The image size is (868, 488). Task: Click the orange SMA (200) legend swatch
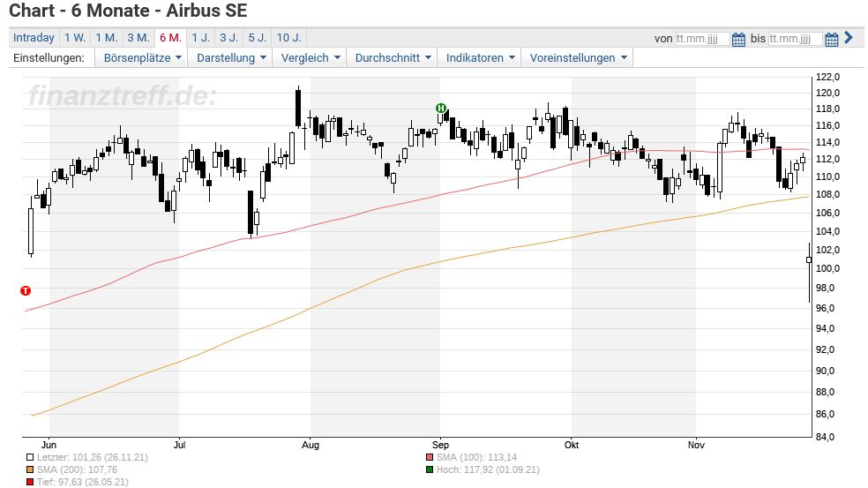click(x=30, y=470)
